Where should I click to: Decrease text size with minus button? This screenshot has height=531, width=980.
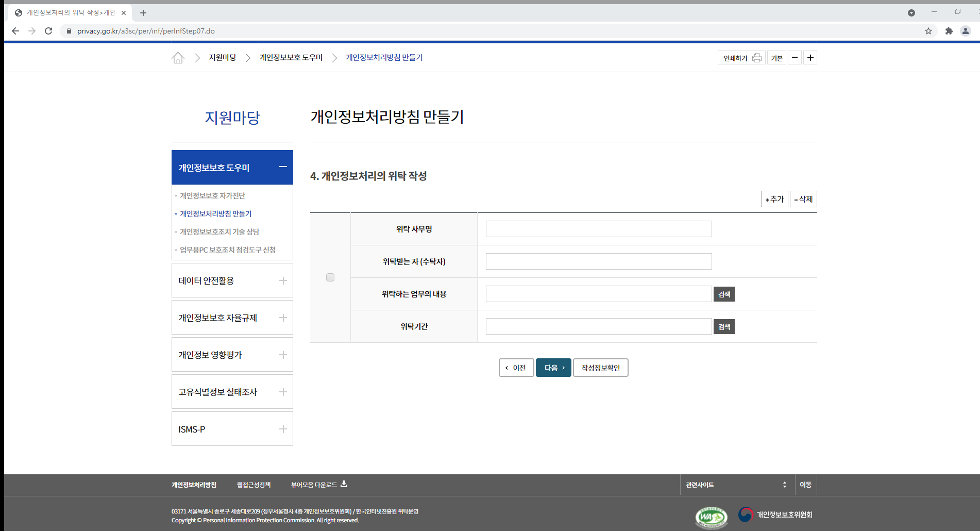coord(795,58)
